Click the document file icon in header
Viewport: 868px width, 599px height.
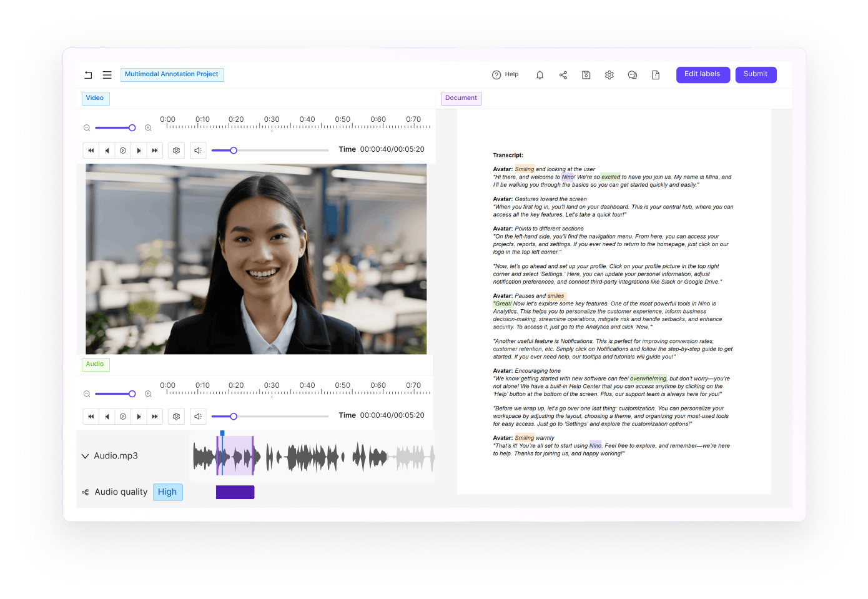[656, 75]
